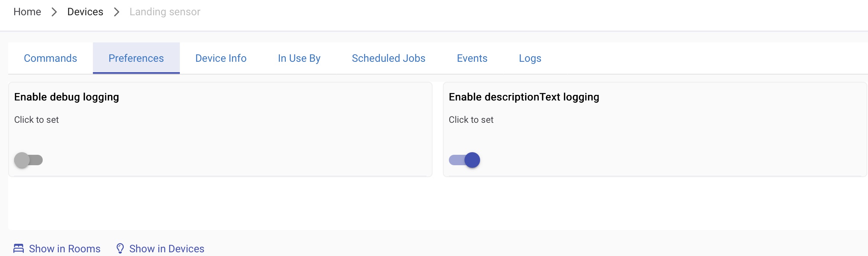Open the Commands tab
Screen dimensions: 868x256
point(51,58)
